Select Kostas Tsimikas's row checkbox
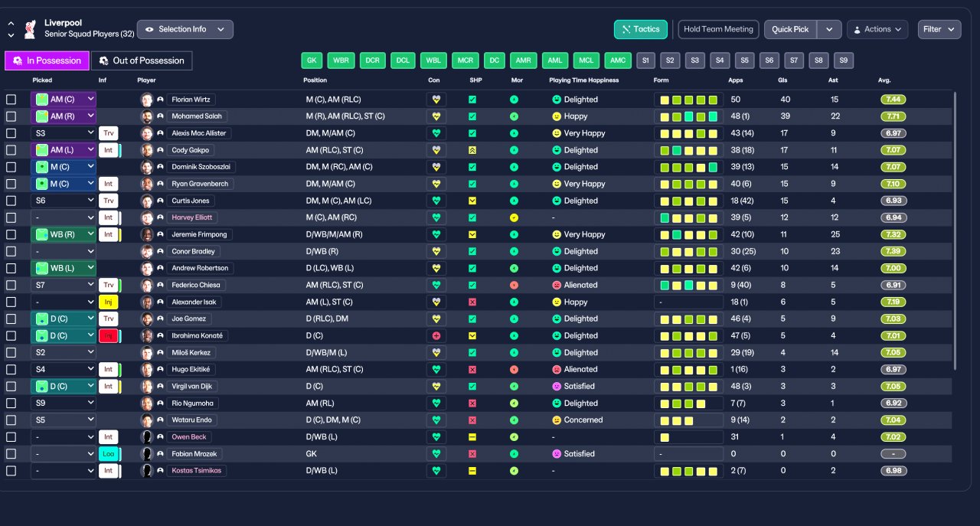Image resolution: width=980 pixels, height=526 pixels. tap(11, 470)
